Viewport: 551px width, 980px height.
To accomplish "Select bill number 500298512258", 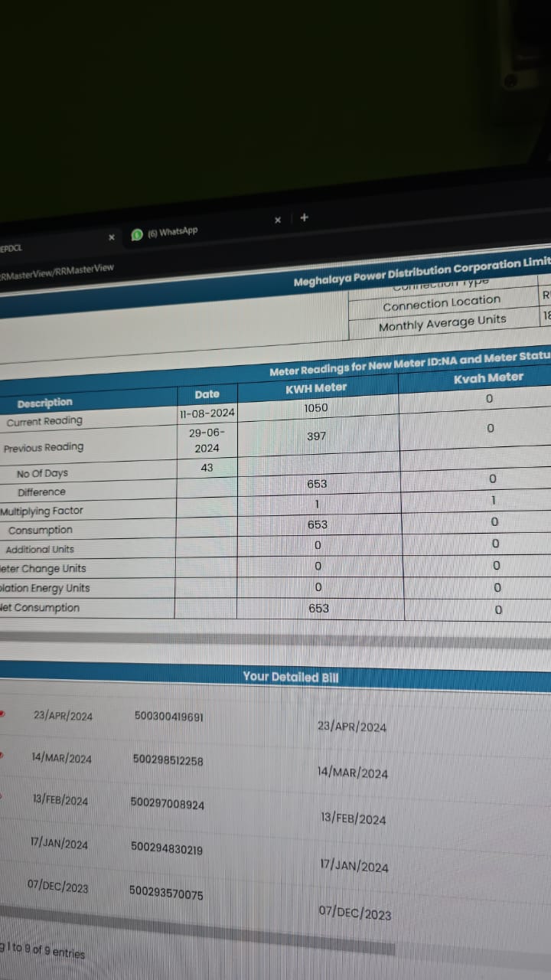I will click(168, 760).
